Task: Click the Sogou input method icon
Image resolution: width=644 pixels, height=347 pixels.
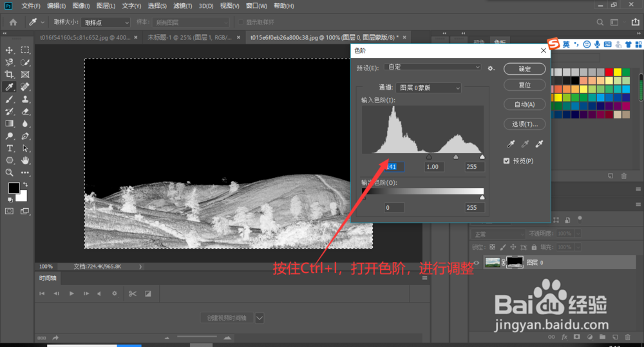Action: (554, 44)
